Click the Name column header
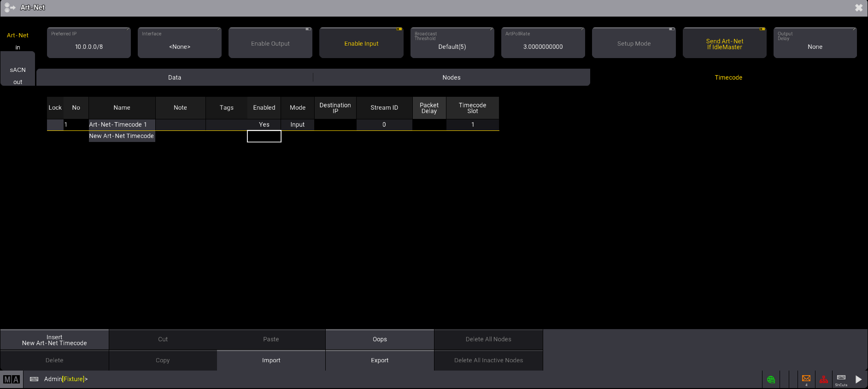 pyautogui.click(x=122, y=108)
